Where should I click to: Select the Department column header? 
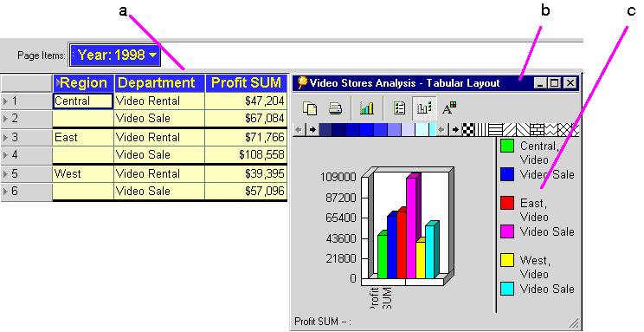pyautogui.click(x=160, y=82)
